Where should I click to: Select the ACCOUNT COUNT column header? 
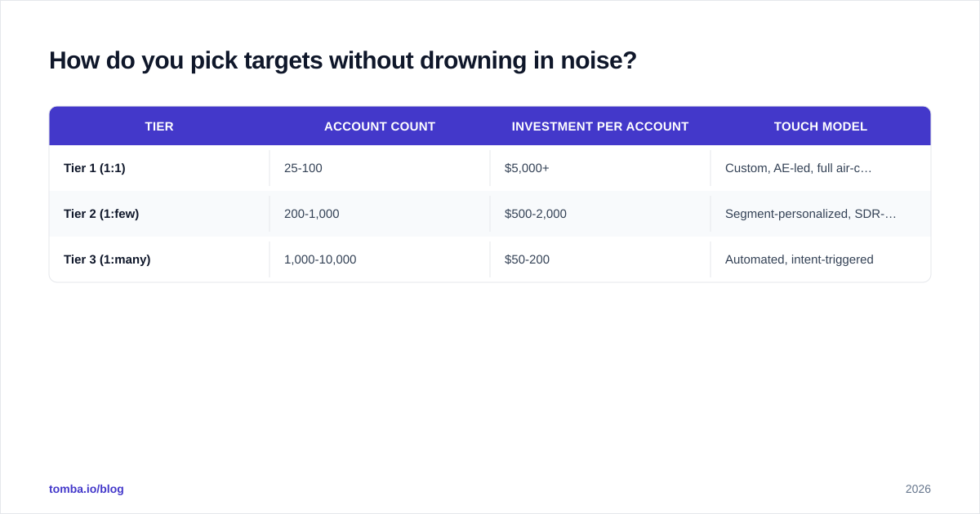(x=380, y=126)
